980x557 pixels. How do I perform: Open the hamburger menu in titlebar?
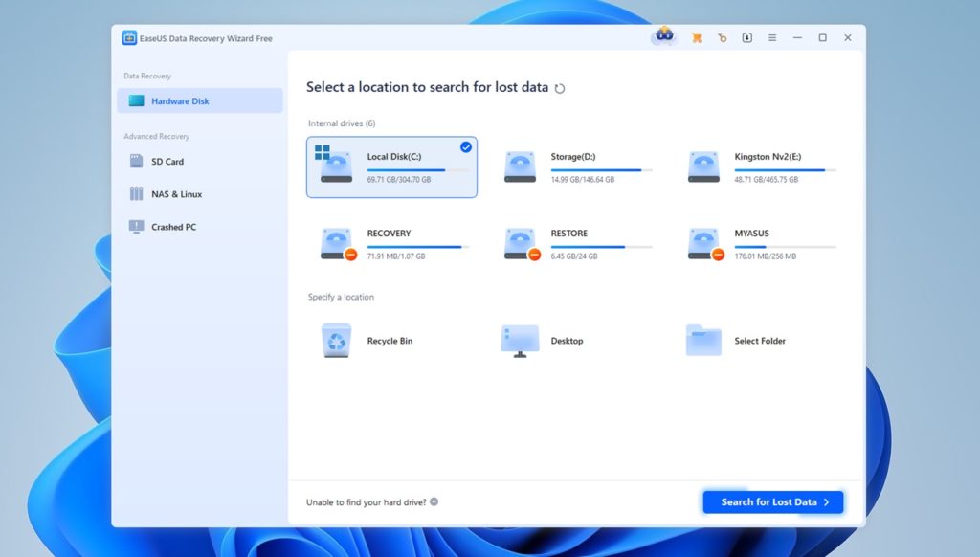tap(772, 36)
